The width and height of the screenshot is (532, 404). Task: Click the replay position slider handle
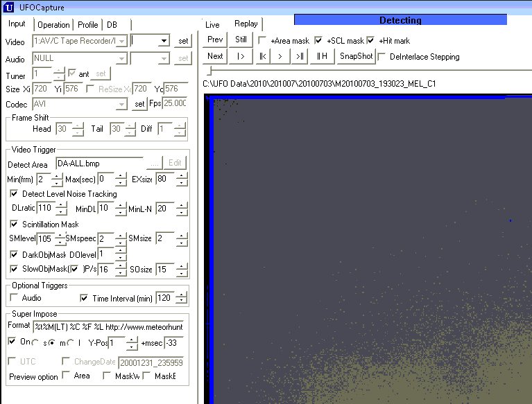pyautogui.click(x=209, y=71)
